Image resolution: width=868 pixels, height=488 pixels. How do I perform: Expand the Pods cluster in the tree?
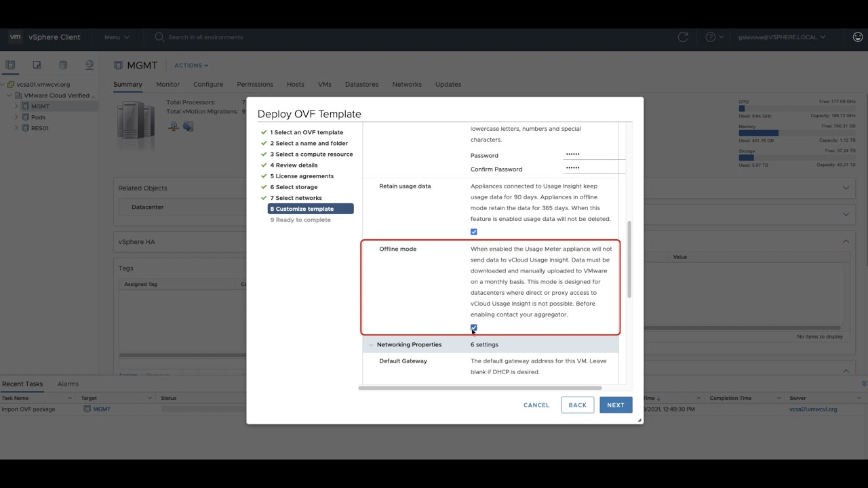tap(16, 117)
